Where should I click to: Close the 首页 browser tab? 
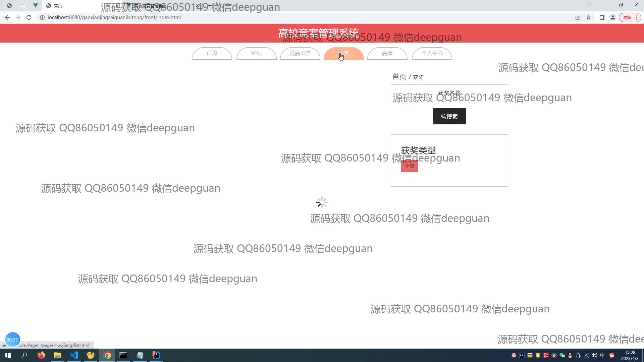(x=117, y=6)
